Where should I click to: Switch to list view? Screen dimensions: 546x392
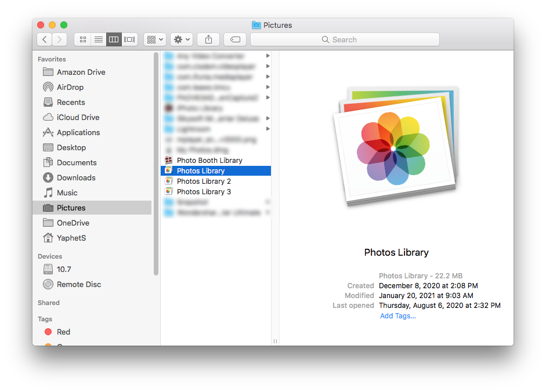pos(99,39)
